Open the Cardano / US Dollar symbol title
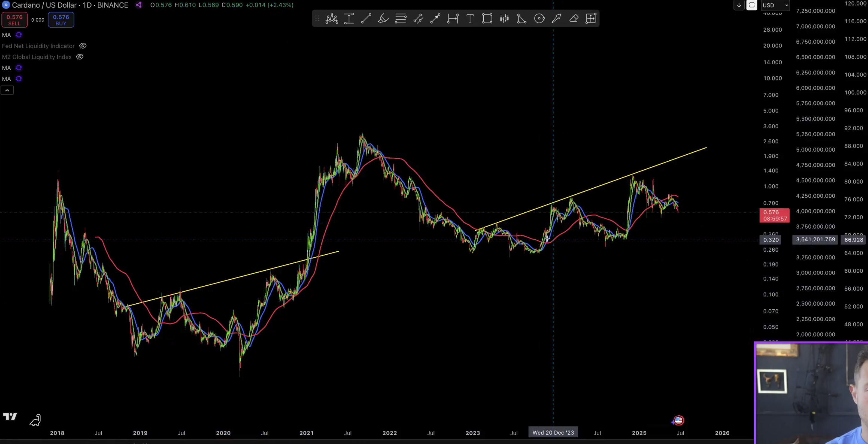This screenshot has height=444, width=868. (x=70, y=5)
